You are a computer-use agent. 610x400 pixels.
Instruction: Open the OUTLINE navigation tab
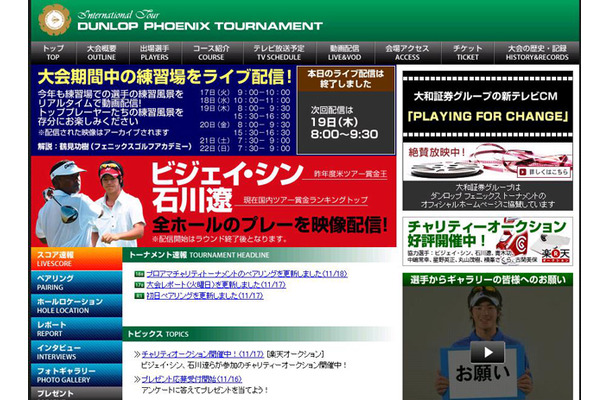click(102, 53)
